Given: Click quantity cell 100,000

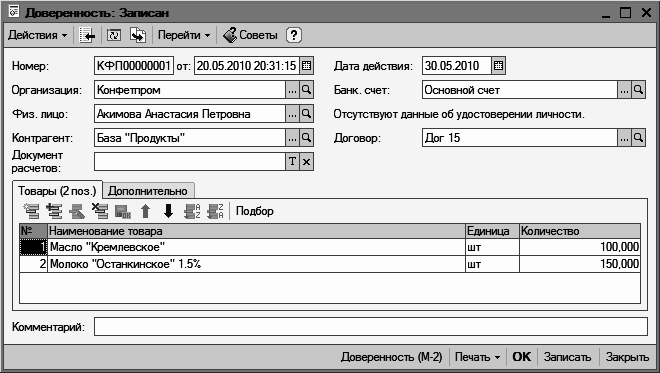Looking at the screenshot, I should click(580, 247).
